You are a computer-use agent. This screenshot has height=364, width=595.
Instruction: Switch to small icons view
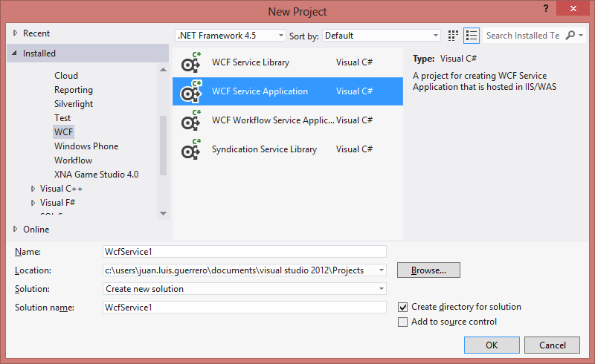(454, 36)
